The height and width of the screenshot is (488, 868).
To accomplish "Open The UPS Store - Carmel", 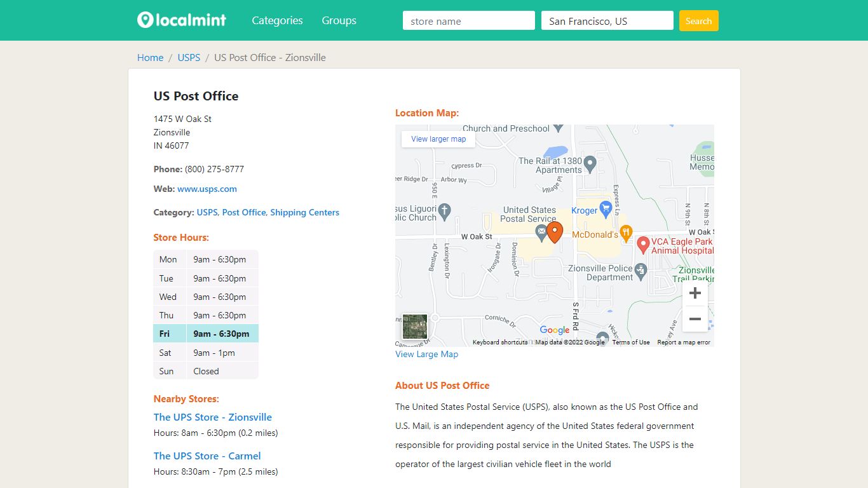I will (207, 456).
